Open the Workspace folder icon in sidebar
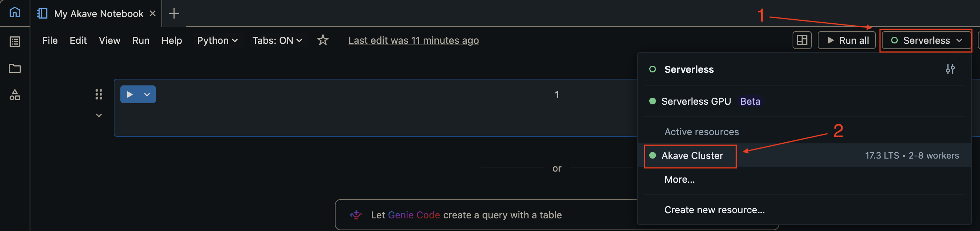 (x=14, y=69)
